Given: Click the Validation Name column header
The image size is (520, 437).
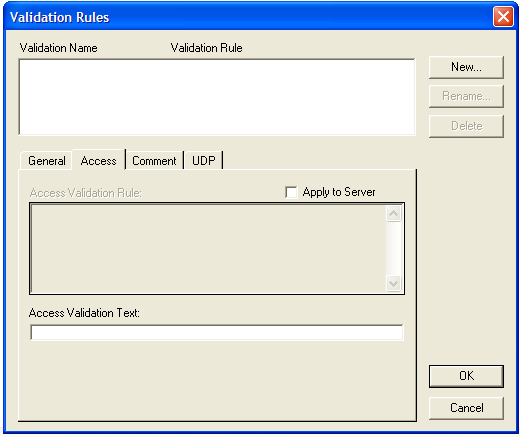Looking at the screenshot, I should pyautogui.click(x=58, y=48).
